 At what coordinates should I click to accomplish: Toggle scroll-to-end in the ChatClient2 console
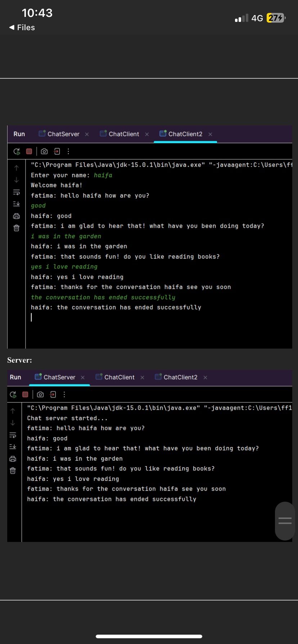tap(17, 204)
